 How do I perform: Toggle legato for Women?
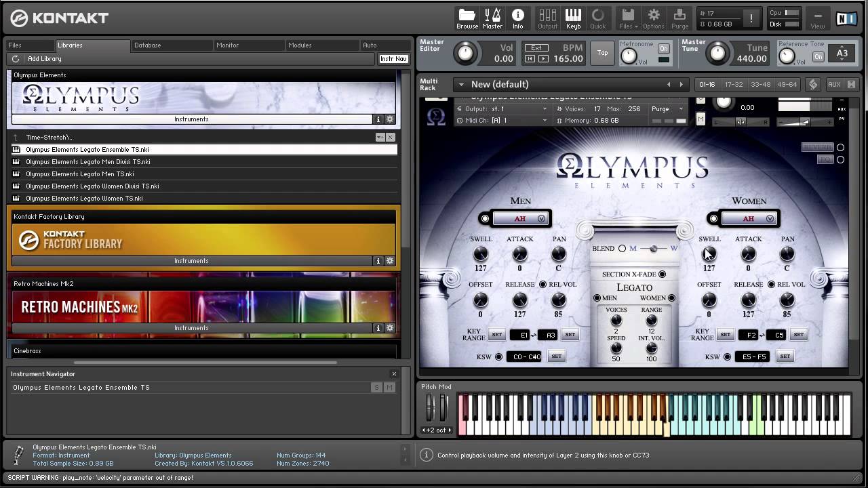[x=671, y=298]
